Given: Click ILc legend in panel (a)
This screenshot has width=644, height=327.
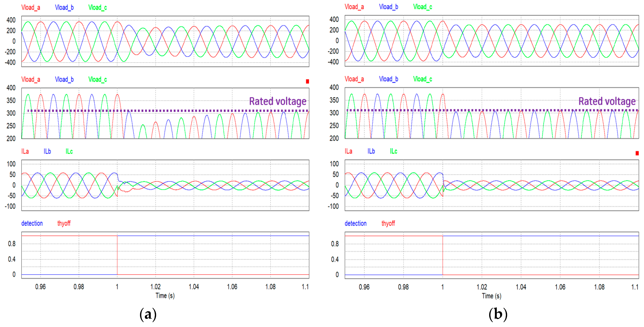Looking at the screenshot, I should pyautogui.click(x=69, y=151).
